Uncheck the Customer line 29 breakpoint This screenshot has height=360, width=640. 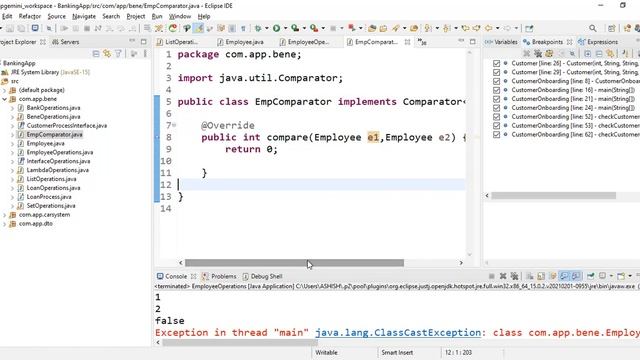pyautogui.click(x=496, y=72)
